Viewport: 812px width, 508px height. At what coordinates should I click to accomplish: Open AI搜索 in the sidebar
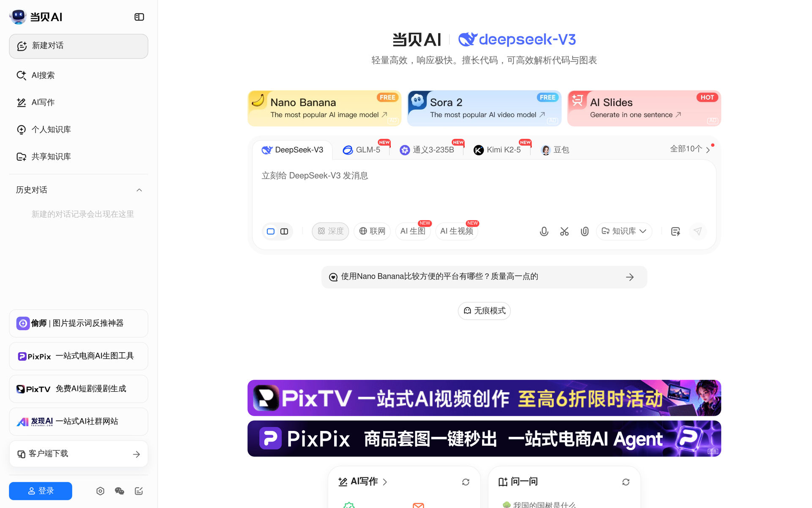point(79,75)
